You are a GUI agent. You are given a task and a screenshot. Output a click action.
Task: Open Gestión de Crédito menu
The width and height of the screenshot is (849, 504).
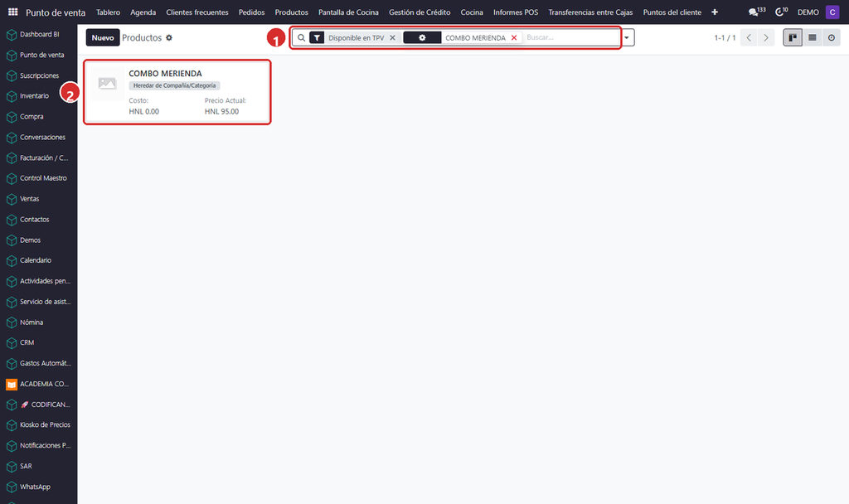point(420,12)
